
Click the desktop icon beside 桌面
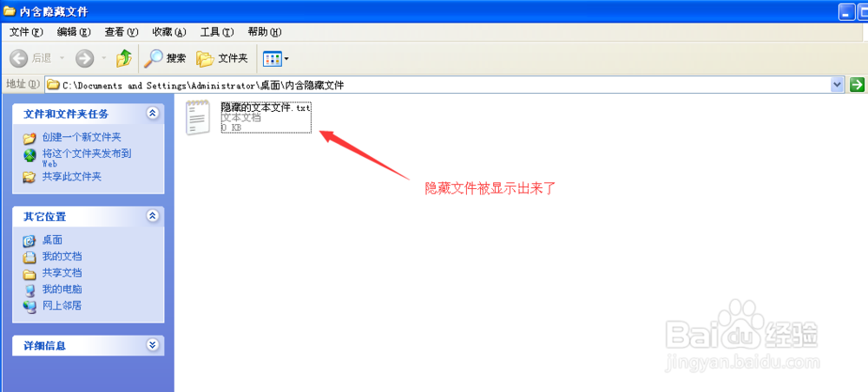(30, 241)
